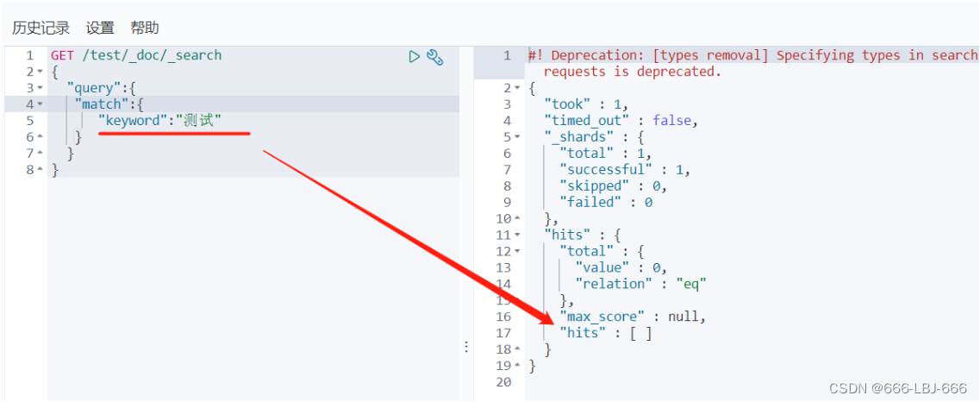Open the 帮助 menu
The image size is (980, 402).
pos(145,28)
